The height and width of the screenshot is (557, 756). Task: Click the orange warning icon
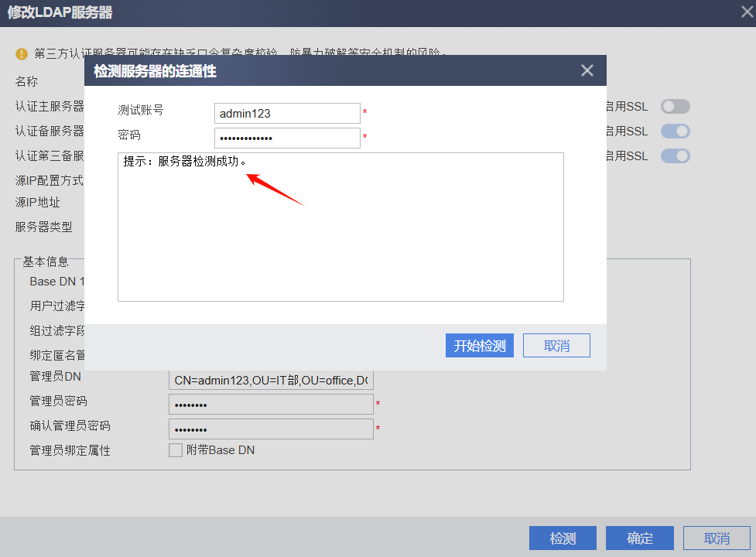point(22,54)
